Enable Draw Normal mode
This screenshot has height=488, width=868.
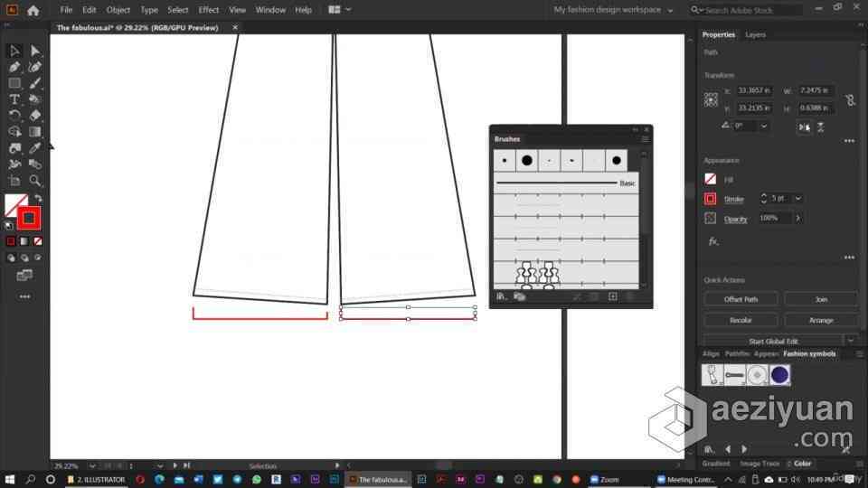[x=11, y=258]
